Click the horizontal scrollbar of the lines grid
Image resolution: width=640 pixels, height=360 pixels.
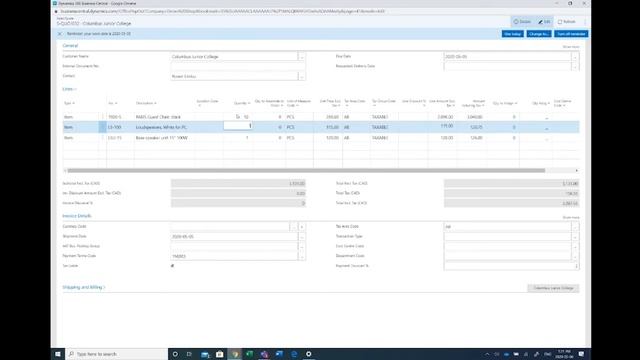[306, 171]
